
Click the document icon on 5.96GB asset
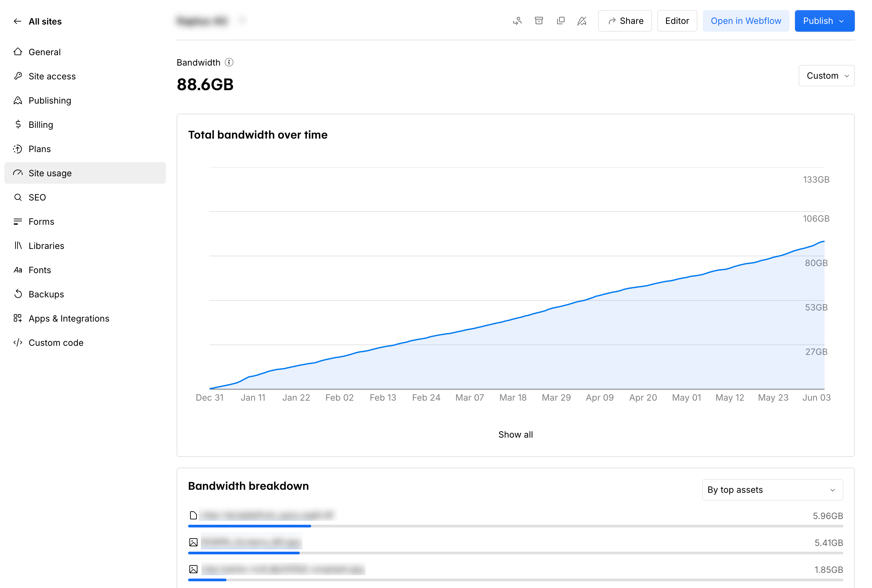(x=193, y=515)
